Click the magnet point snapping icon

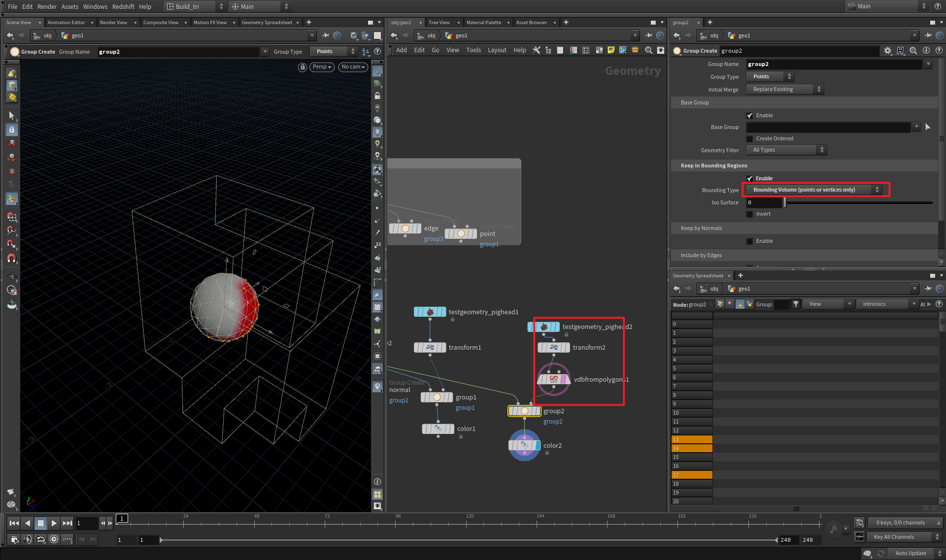(12, 244)
